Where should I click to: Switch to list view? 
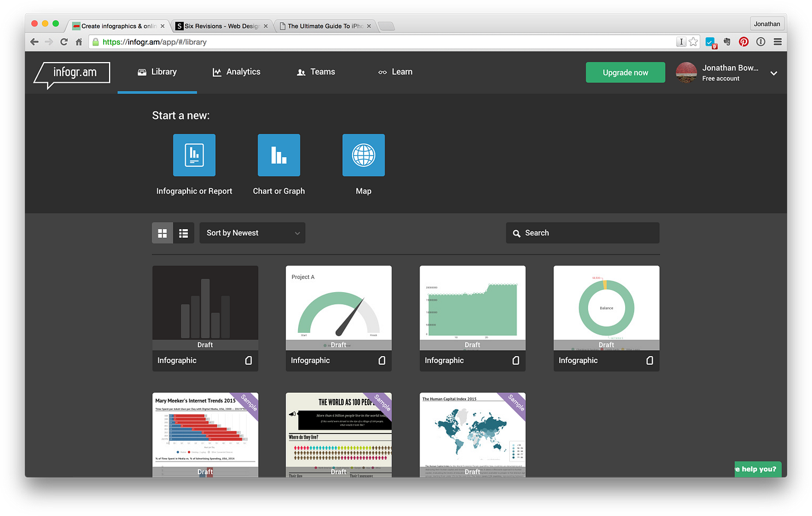pos(184,233)
